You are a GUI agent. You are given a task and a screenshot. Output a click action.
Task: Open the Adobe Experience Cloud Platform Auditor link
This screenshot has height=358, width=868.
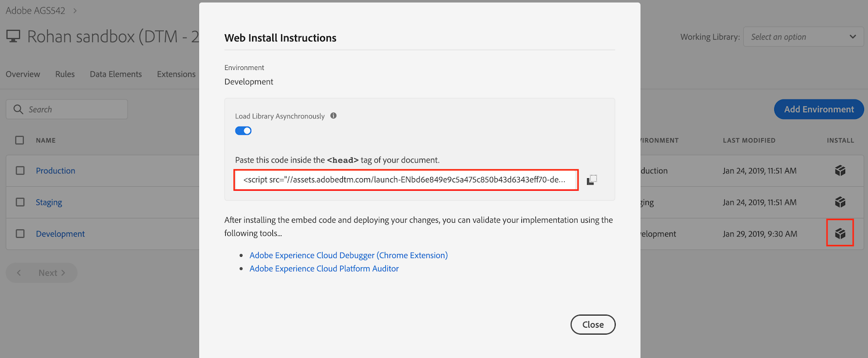click(x=324, y=269)
